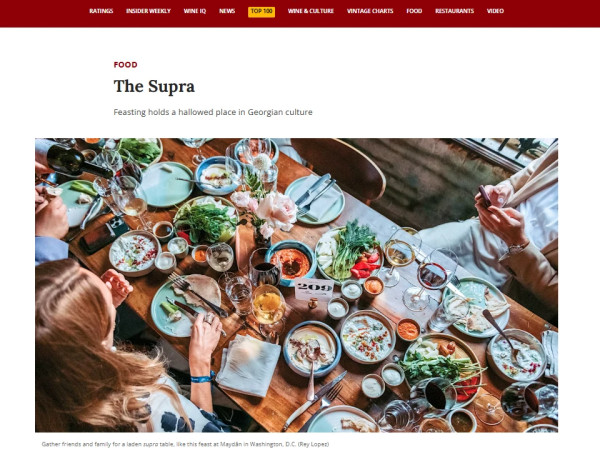Click the red FOOD category label

[x=126, y=65]
